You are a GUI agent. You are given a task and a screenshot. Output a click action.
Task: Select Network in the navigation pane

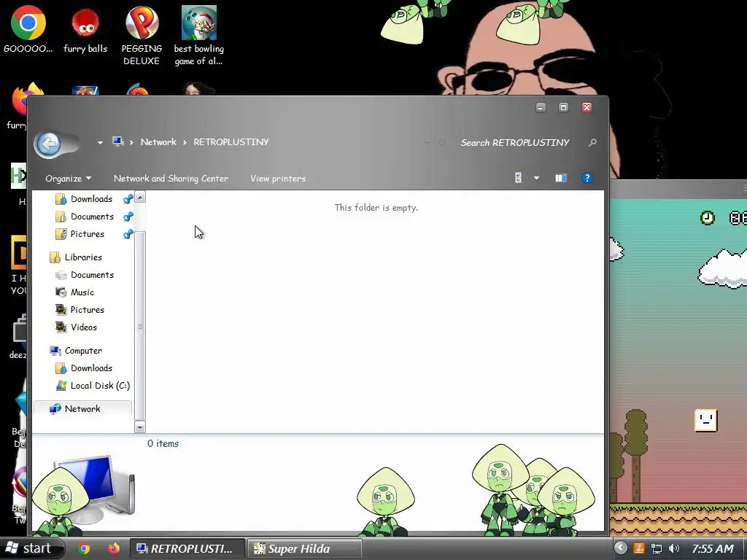click(82, 409)
